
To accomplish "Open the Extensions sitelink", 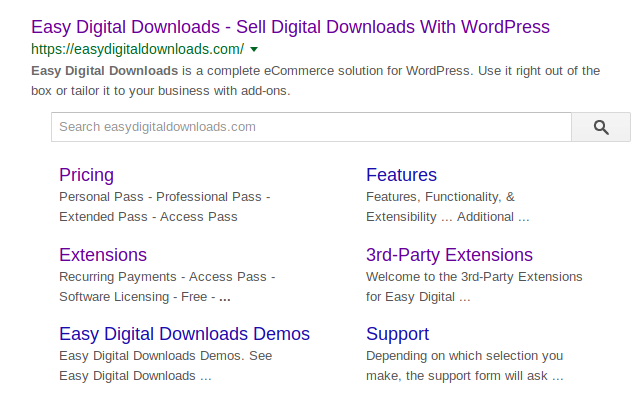I will 103,255.
